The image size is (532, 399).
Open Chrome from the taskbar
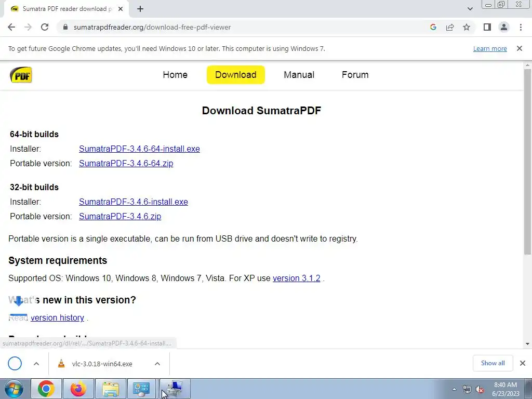46,389
